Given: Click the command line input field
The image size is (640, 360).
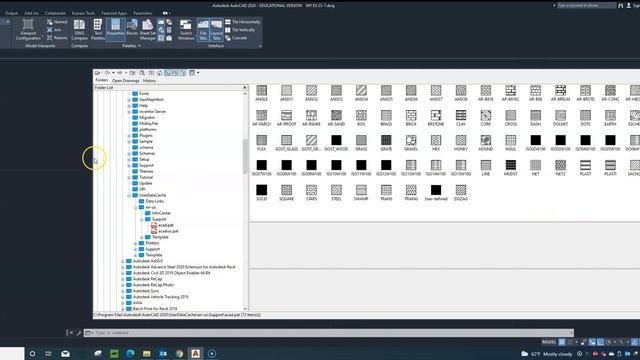Looking at the screenshot, I should (x=329, y=333).
